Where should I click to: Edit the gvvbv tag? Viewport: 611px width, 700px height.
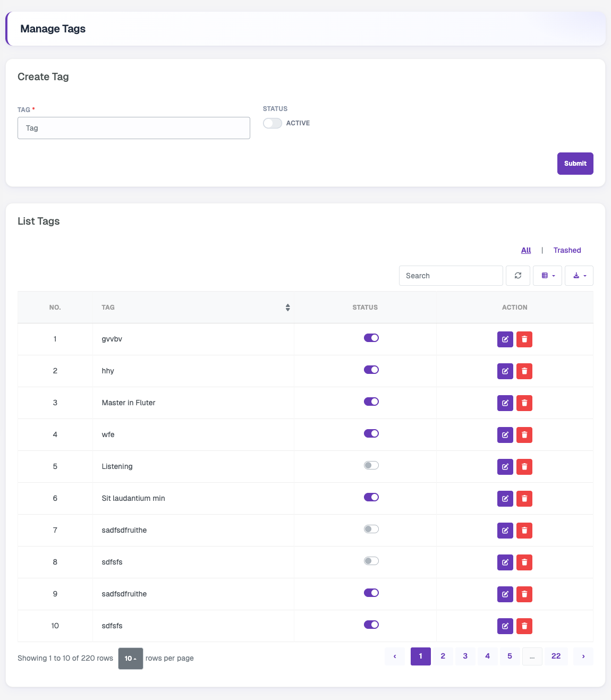pyautogui.click(x=505, y=339)
